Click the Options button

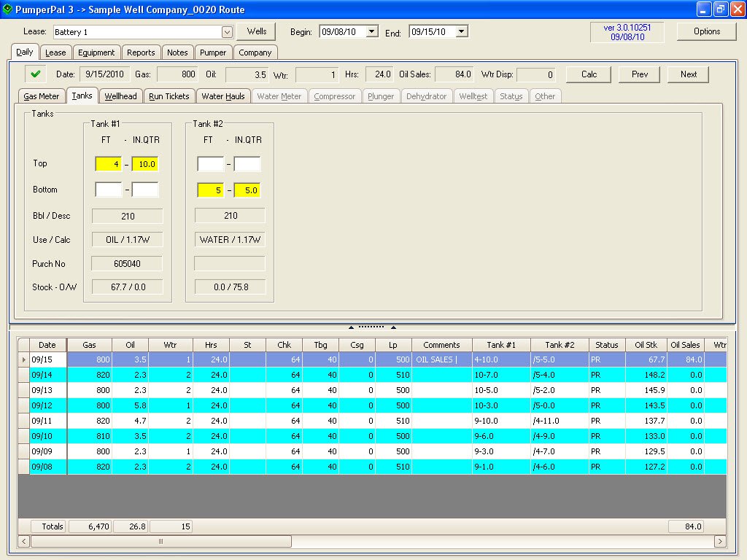pos(706,31)
